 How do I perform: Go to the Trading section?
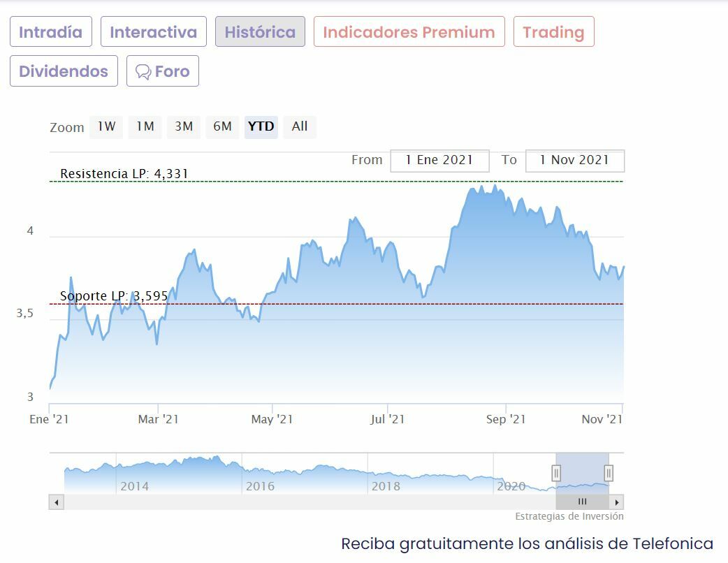point(553,32)
